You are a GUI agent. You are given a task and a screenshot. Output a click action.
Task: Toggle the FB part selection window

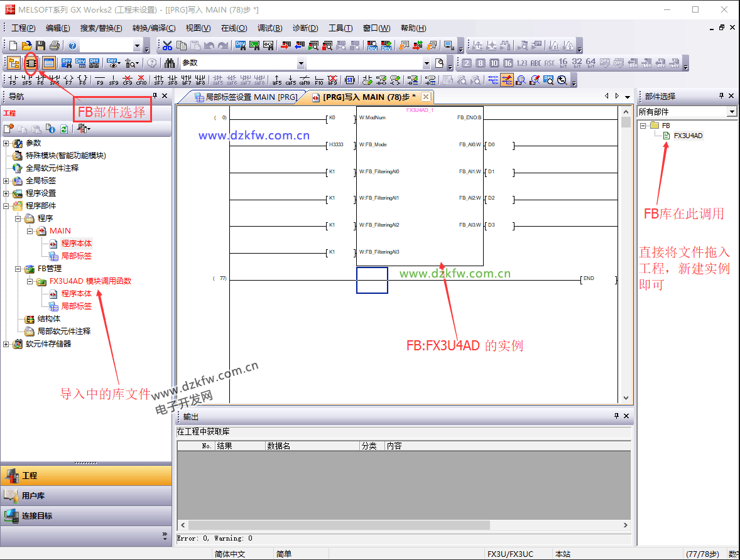coord(30,63)
